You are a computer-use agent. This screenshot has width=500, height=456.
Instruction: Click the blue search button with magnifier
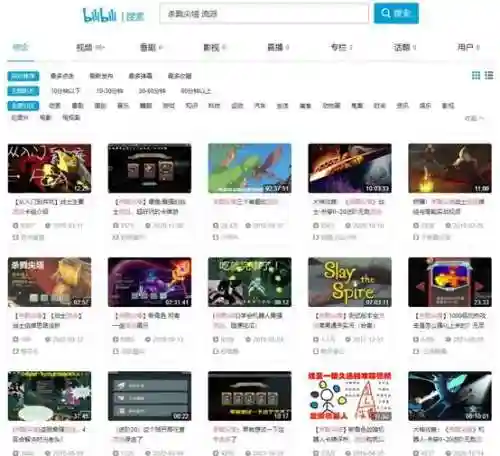[396, 13]
